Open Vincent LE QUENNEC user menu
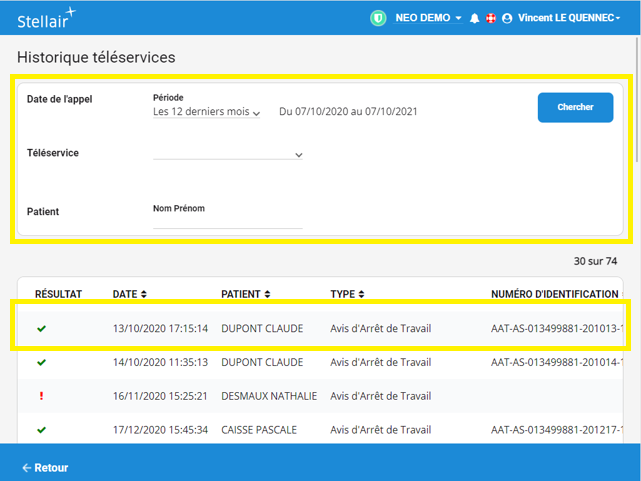Screen dimensions: 641x481 coord(568,18)
